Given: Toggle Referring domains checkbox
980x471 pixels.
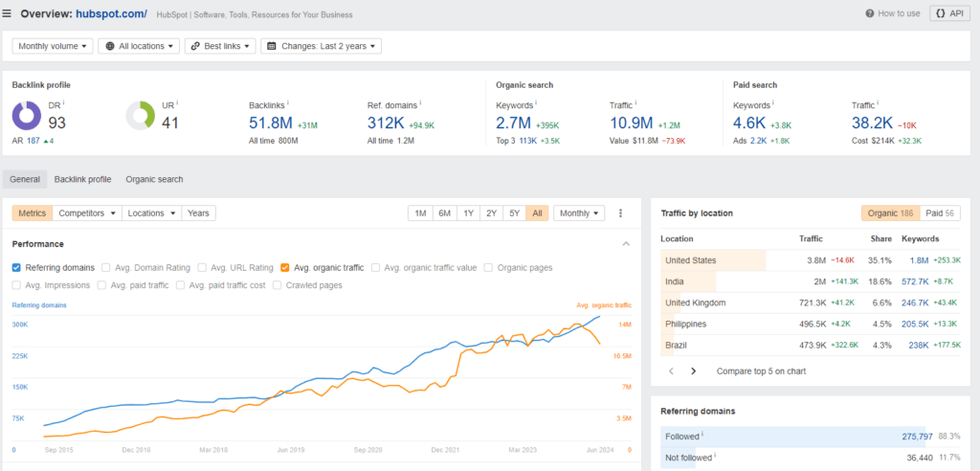Looking at the screenshot, I should tap(16, 268).
